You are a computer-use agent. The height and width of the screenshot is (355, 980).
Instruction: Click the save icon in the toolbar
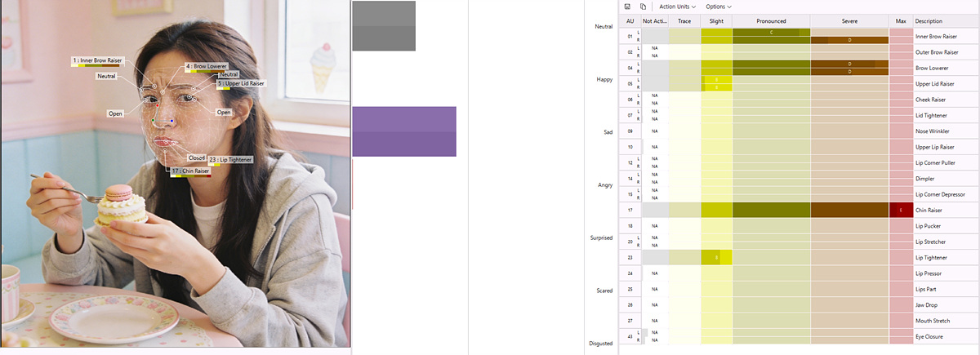tap(626, 7)
